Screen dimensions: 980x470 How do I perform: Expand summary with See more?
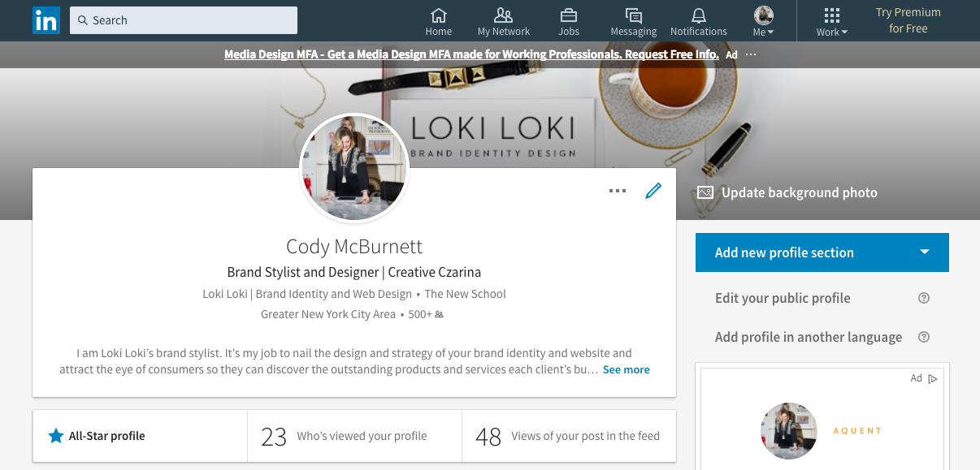click(627, 369)
